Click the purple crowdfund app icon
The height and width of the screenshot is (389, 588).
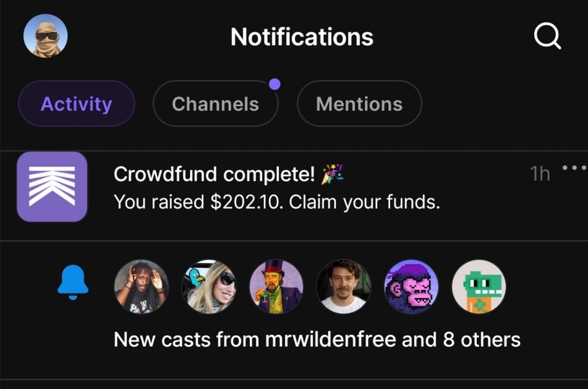52,186
